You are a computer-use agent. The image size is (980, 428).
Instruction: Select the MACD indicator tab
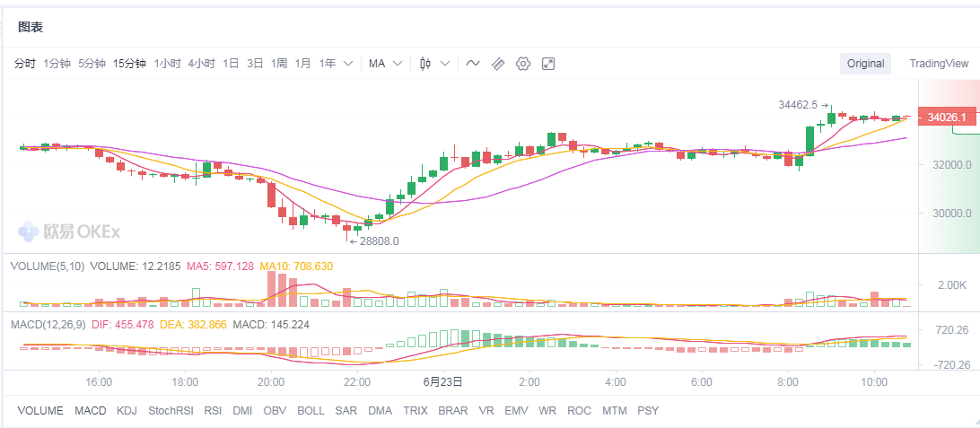[x=90, y=411]
